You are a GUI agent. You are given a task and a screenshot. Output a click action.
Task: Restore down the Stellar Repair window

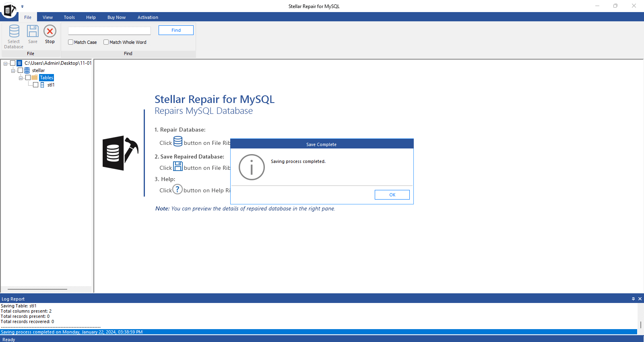615,6
